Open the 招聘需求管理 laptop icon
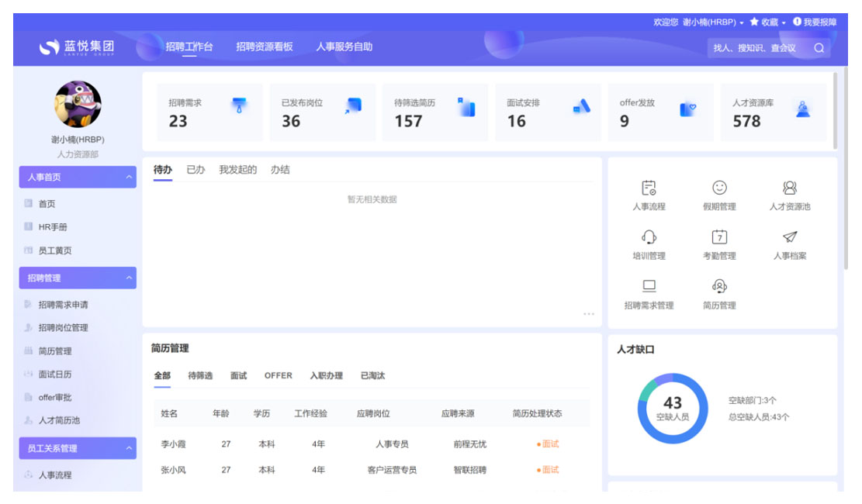Screen dimensions: 862x504 click(x=649, y=287)
